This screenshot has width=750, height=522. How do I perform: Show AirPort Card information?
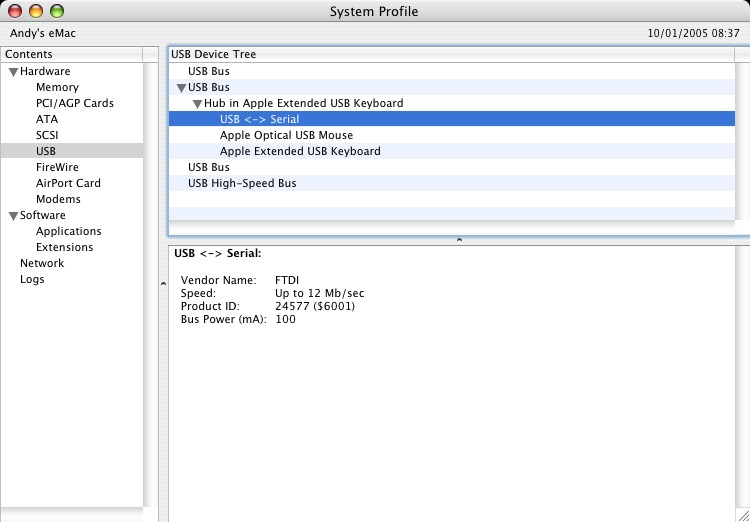click(68, 183)
